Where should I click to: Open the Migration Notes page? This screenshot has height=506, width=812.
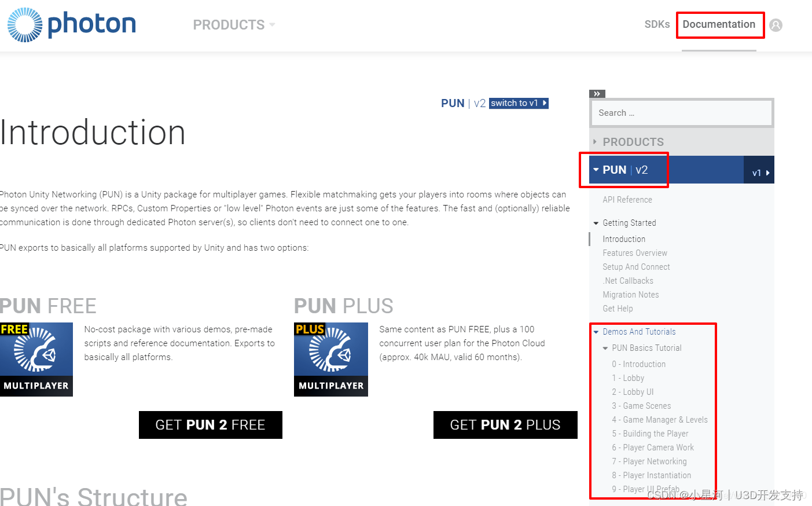pos(631,295)
